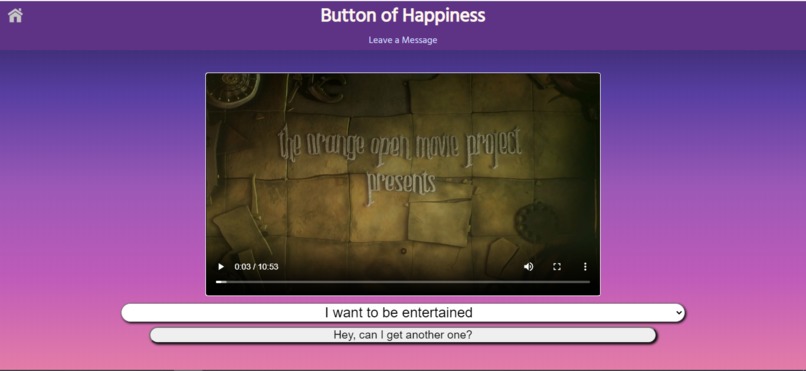The width and height of the screenshot is (806, 371).
Task: Seek along the video progress bar
Action: (x=403, y=282)
